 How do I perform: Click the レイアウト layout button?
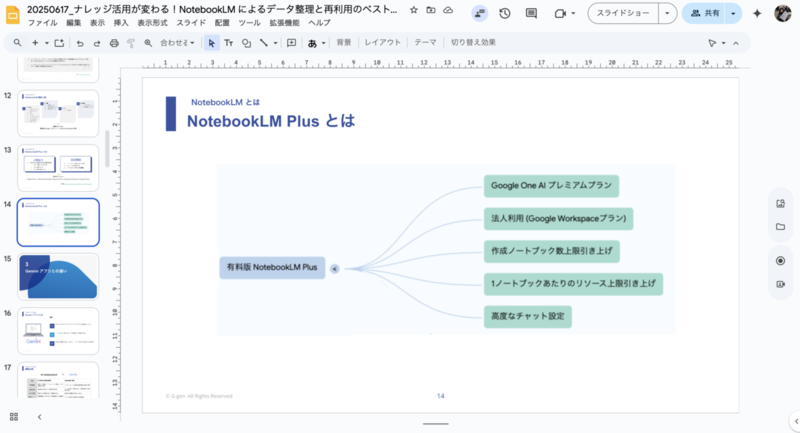point(383,43)
